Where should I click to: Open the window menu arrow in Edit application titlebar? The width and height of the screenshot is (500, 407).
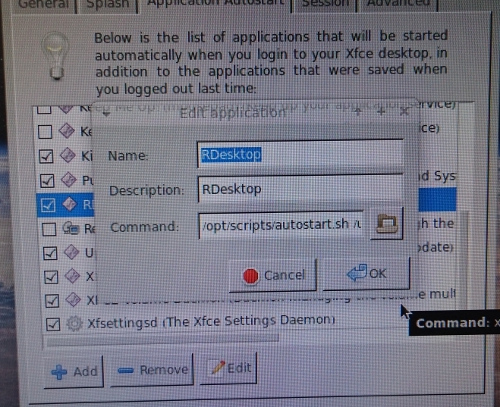[106, 114]
